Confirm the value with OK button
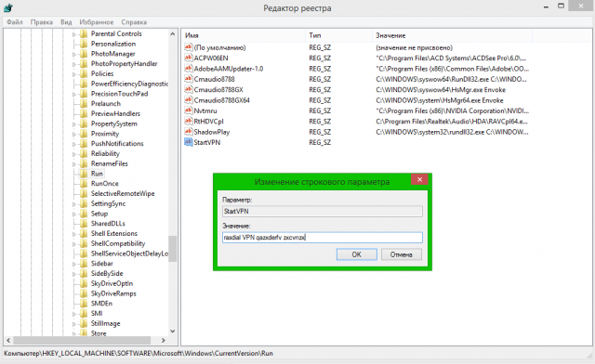595x364 pixels. coord(356,254)
